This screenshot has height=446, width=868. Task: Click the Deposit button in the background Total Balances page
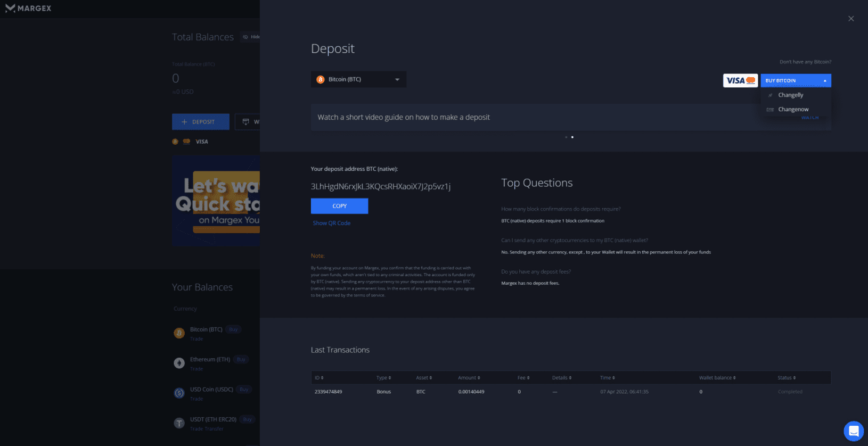[201, 122]
